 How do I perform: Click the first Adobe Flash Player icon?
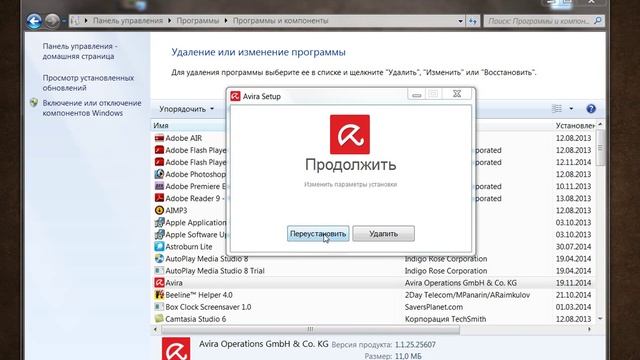(159, 150)
